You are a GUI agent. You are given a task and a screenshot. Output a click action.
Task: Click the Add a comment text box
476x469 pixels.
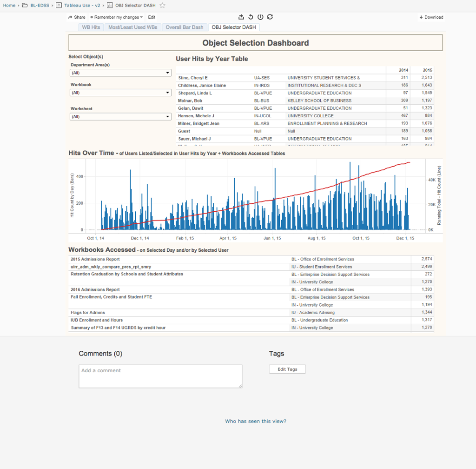point(160,376)
